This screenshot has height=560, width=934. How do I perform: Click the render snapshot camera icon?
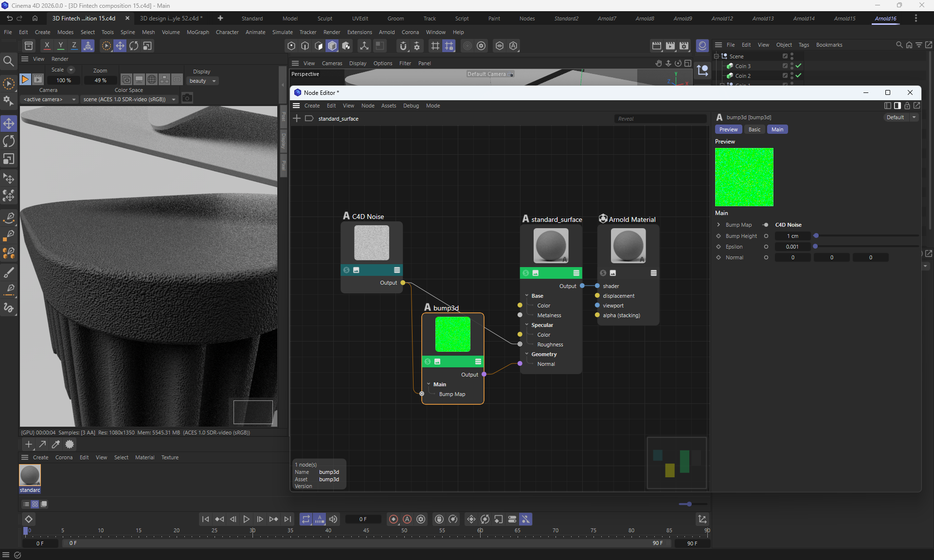click(x=187, y=99)
